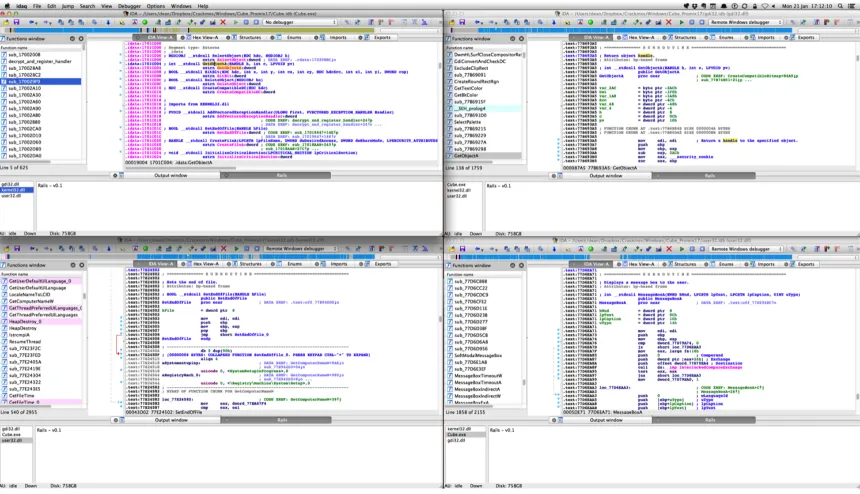Save database icon in user32 IDA window
Screen dimensions: 860x494
462,248
